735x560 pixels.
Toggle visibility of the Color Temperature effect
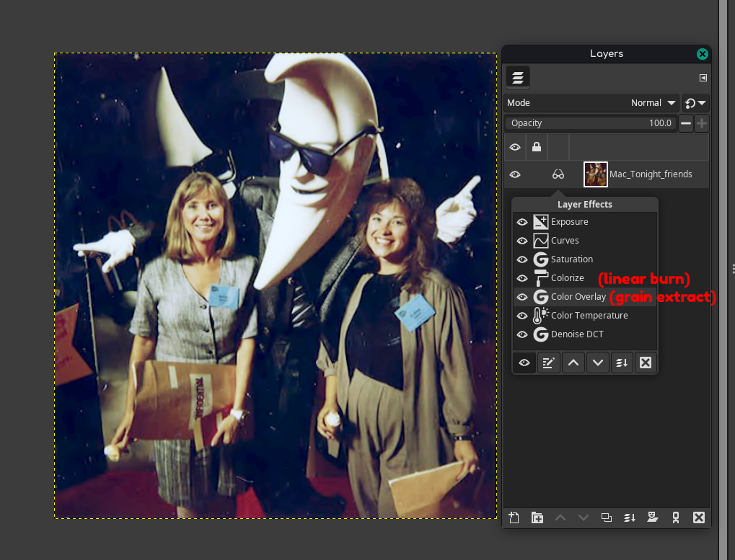tap(521, 316)
